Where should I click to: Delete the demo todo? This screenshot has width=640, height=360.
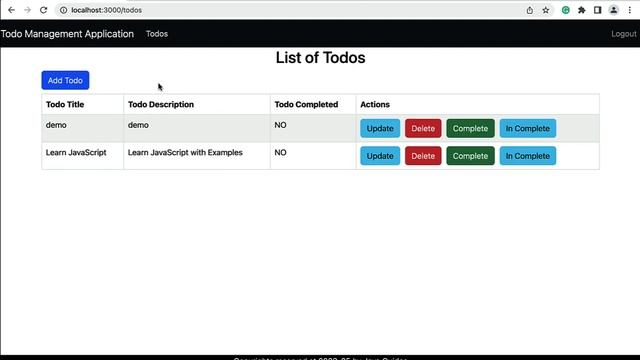pos(423,128)
